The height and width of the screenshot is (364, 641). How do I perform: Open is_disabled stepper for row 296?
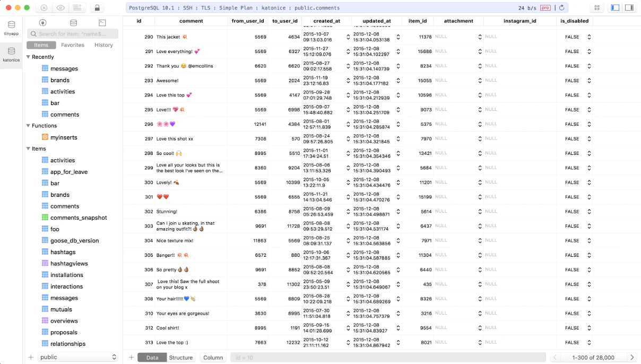click(x=589, y=124)
